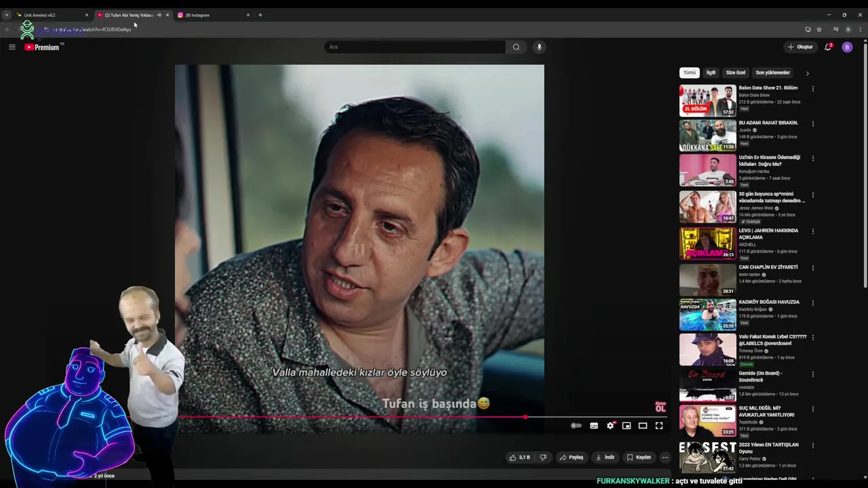
Task: Select the Tümü filter chip
Action: click(690, 73)
